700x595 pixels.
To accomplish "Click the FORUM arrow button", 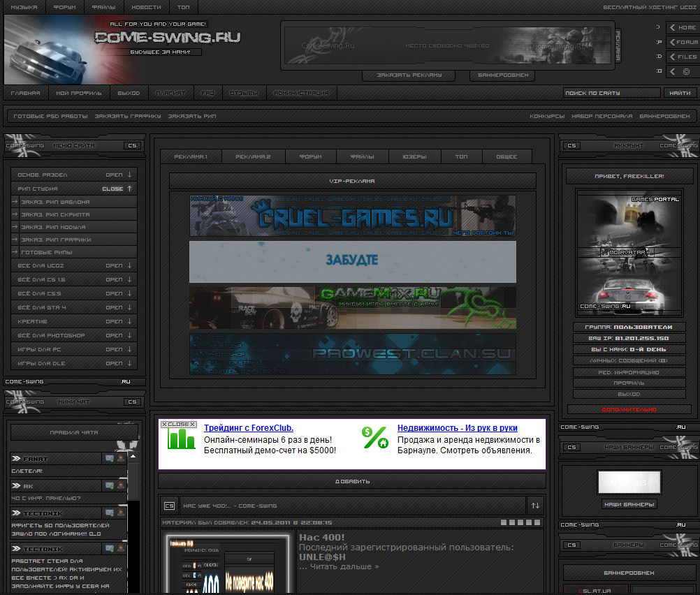I will (683, 42).
